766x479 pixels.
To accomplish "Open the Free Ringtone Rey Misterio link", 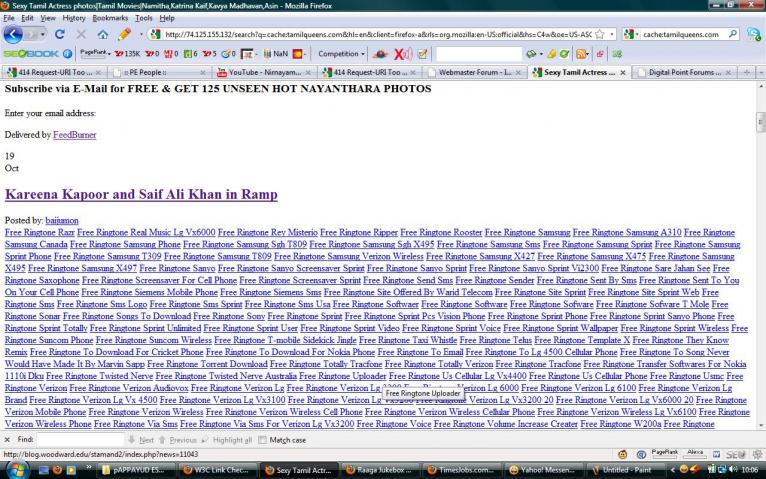I will click(268, 232).
